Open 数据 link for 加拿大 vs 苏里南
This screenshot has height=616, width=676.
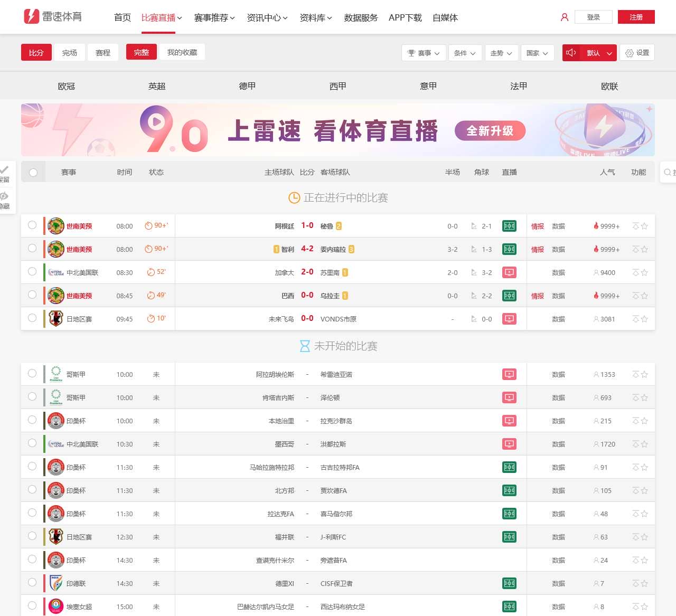click(559, 272)
